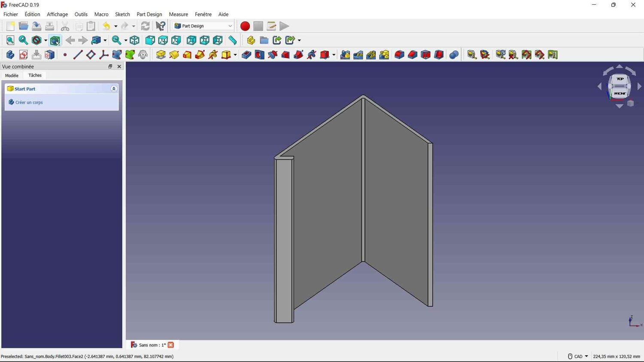Create a datum plane

(x=91, y=55)
